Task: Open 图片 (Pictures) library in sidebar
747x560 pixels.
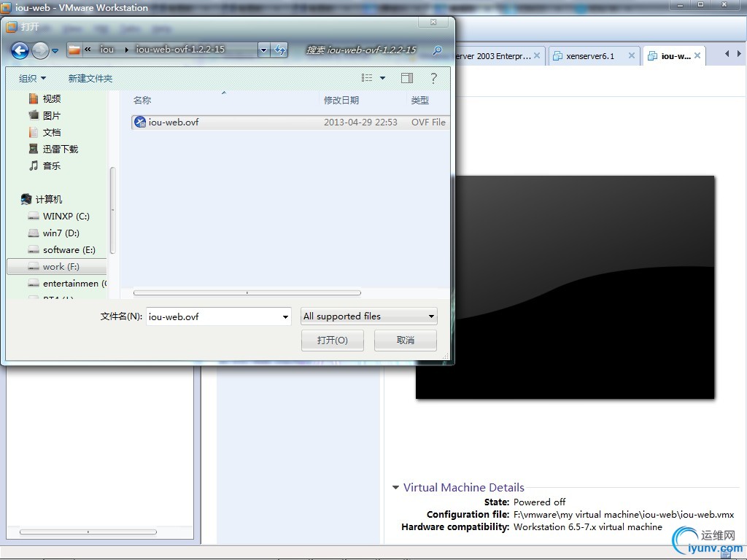Action: coord(45,115)
